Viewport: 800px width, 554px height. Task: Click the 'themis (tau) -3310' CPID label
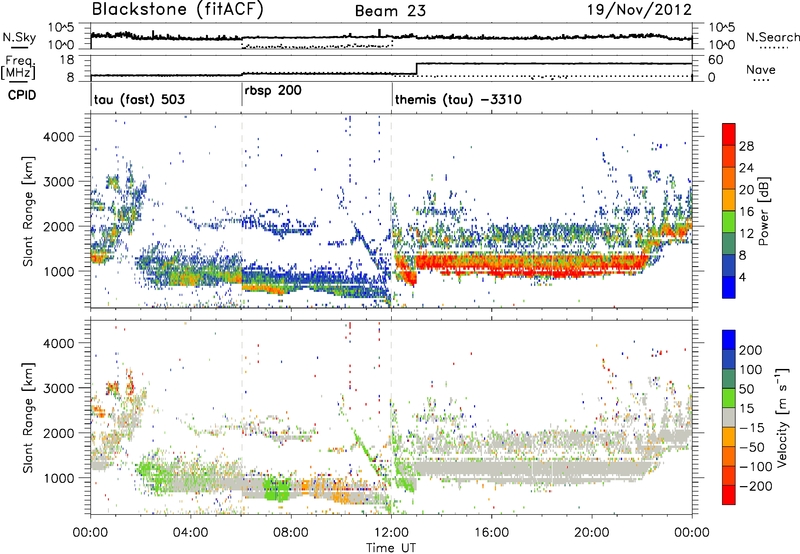pos(458,99)
